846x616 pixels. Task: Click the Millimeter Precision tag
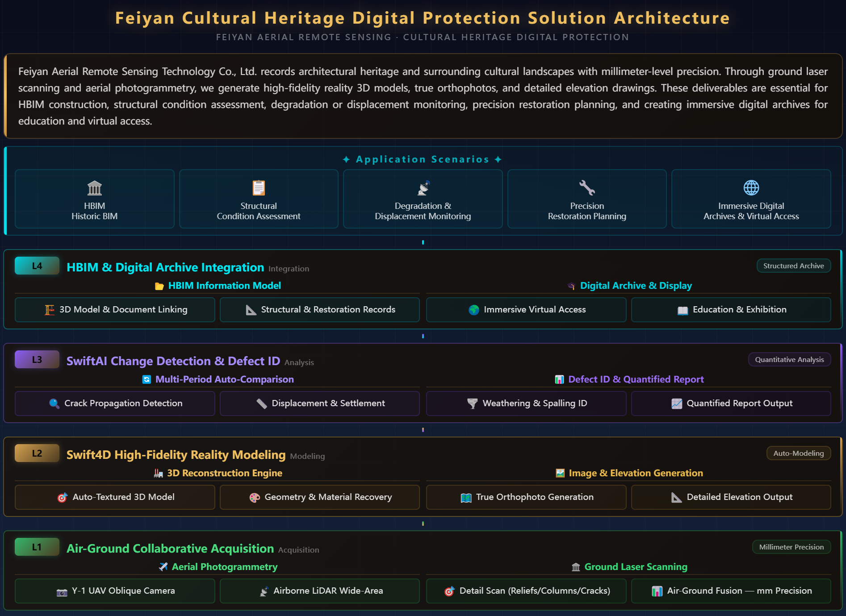coord(792,547)
